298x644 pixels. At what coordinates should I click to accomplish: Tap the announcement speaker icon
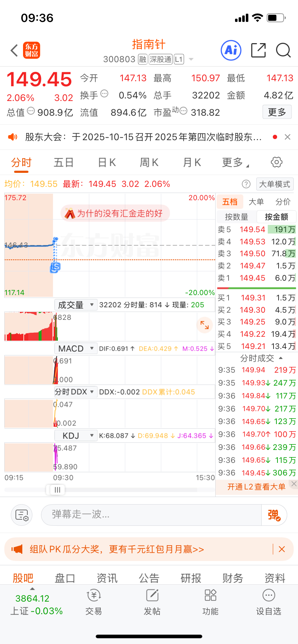pyautogui.click(x=13, y=137)
